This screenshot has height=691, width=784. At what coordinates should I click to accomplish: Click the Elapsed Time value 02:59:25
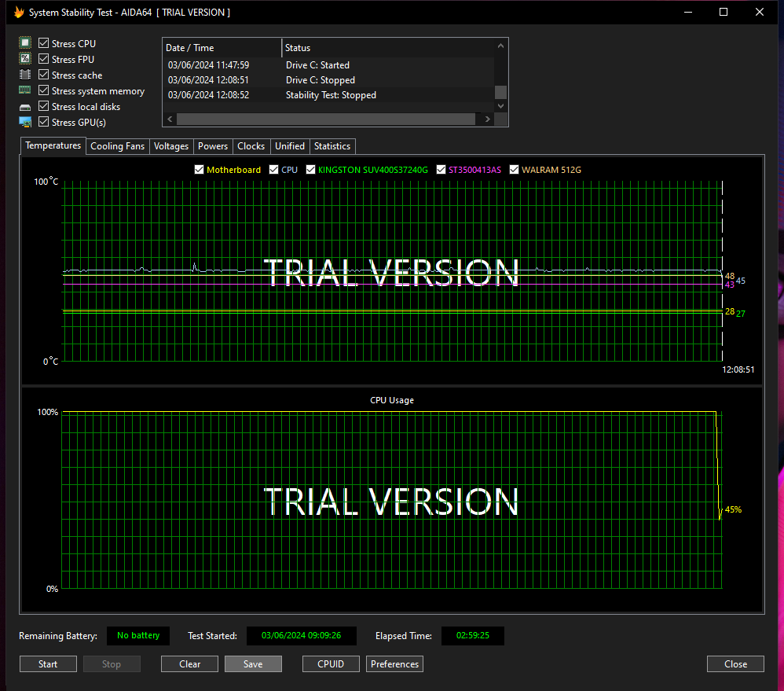pyautogui.click(x=472, y=635)
